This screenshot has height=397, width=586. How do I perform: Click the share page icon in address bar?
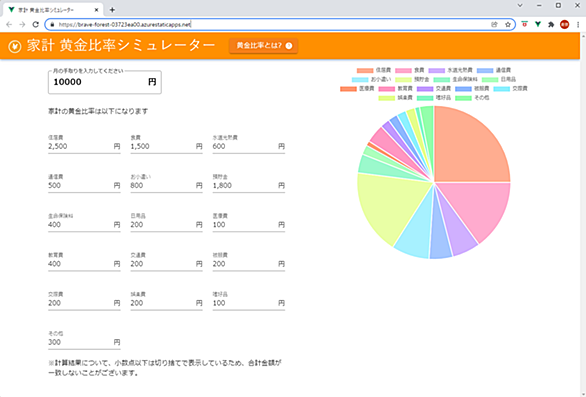coord(494,25)
